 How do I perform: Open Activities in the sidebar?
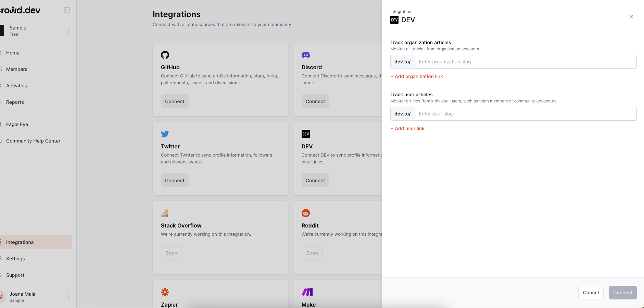click(36, 86)
